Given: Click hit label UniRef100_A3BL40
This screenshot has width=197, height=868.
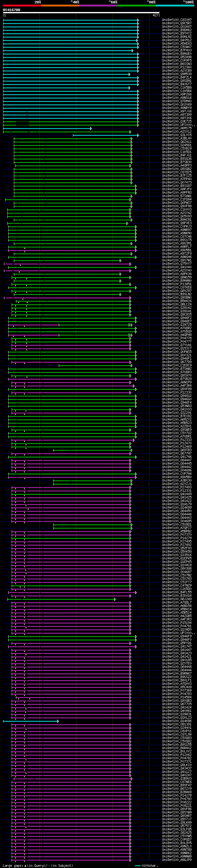Looking at the screenshot, I should click(x=177, y=139).
